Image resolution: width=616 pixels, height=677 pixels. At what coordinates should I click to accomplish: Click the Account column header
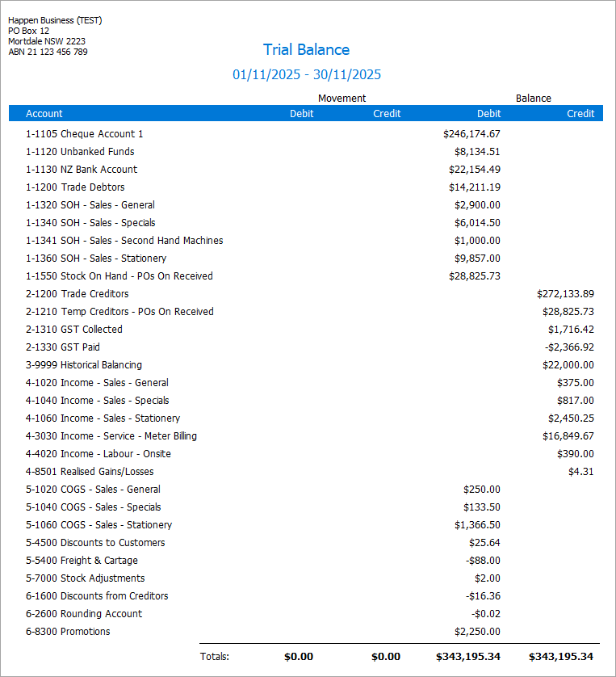tap(44, 114)
